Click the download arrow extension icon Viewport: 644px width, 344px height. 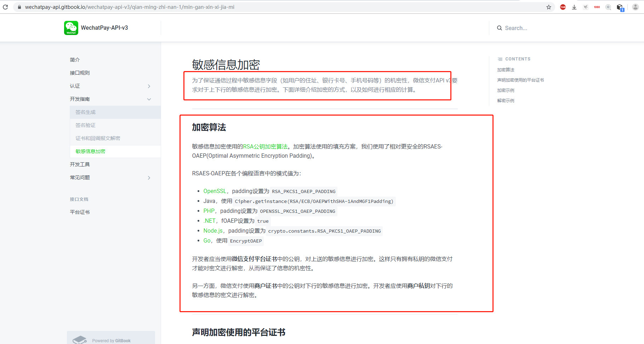click(x=574, y=7)
